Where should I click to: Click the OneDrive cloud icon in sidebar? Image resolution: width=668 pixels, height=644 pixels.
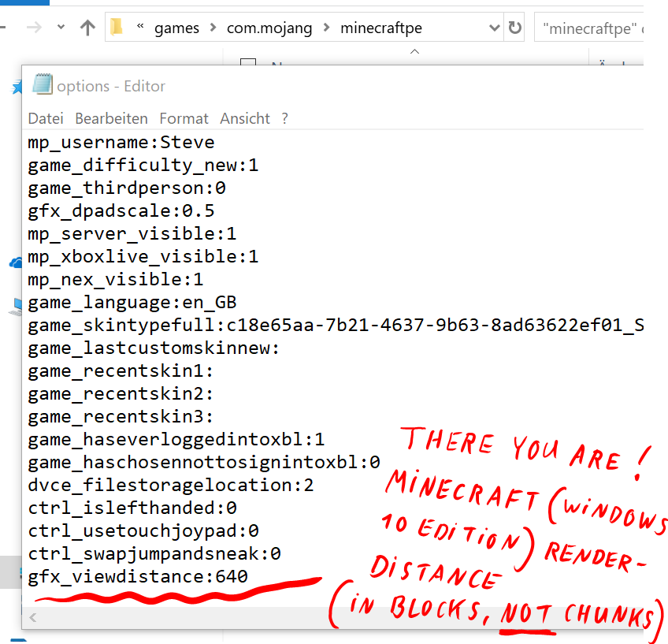(x=15, y=262)
